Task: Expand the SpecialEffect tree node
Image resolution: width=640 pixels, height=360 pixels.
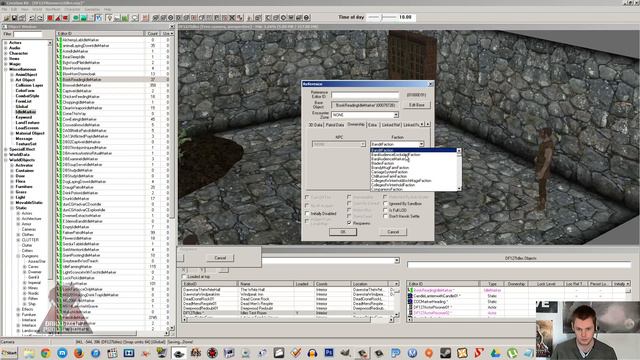Action: 6,149
